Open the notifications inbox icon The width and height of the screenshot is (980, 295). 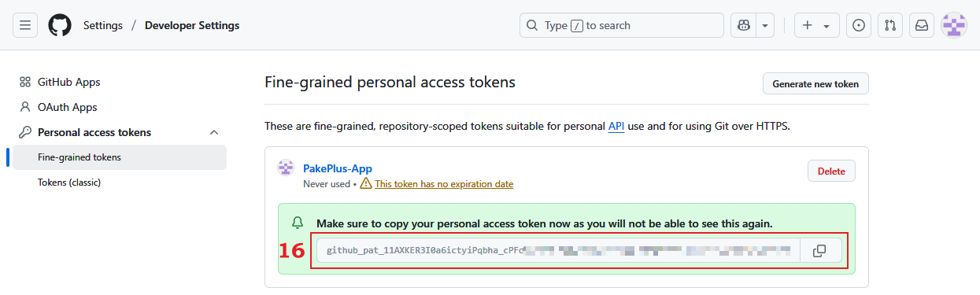tap(922, 25)
